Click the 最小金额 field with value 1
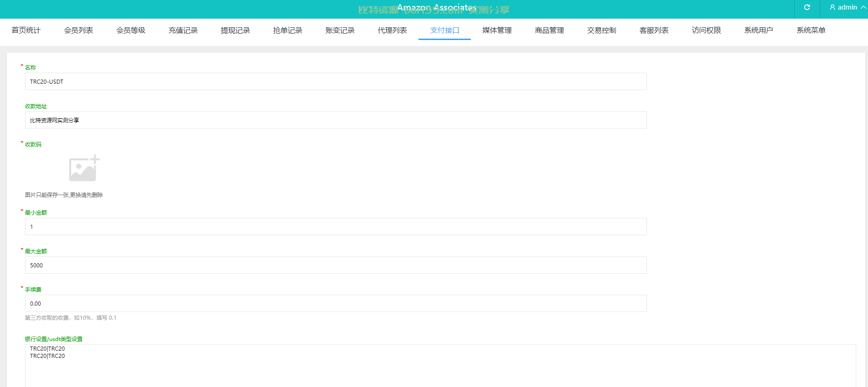The height and width of the screenshot is (387, 868). coord(336,226)
